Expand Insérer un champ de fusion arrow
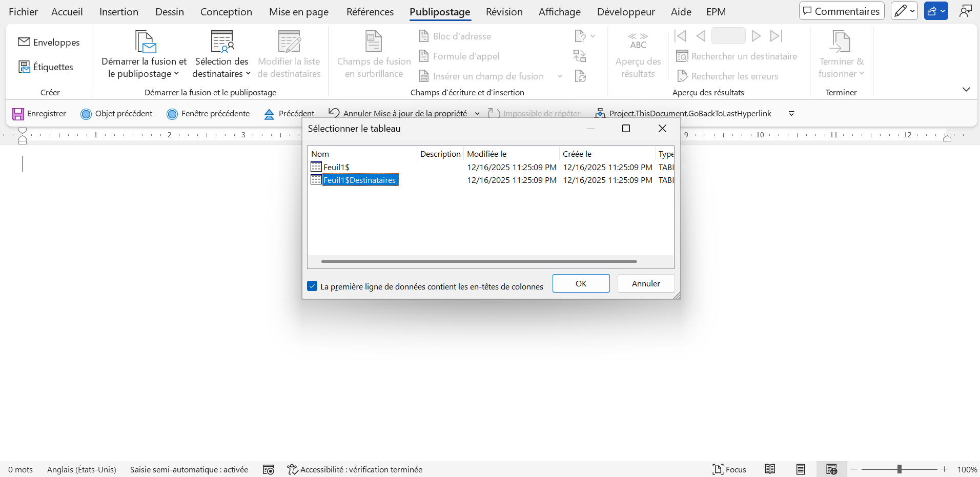Image resolution: width=980 pixels, height=477 pixels. [560, 76]
